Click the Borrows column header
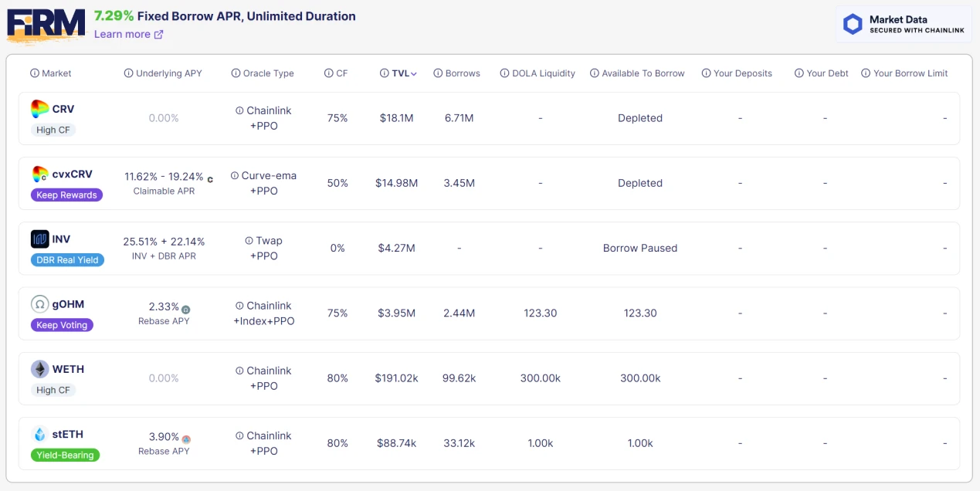The image size is (980, 491). (x=463, y=73)
